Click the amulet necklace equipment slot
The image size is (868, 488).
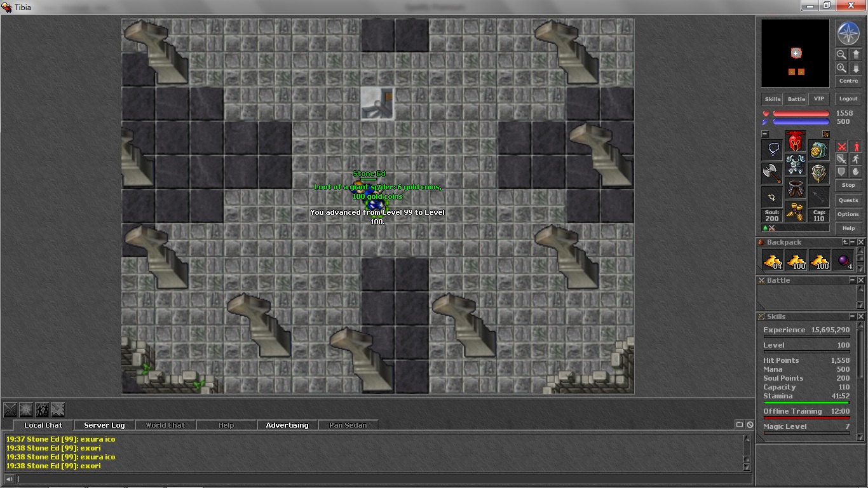772,150
